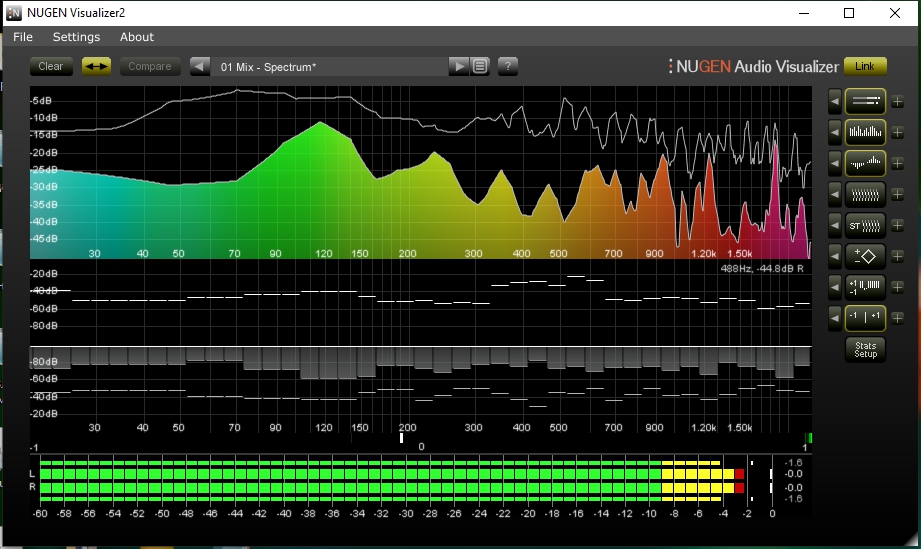Select the level meter bars view icon

[865, 101]
